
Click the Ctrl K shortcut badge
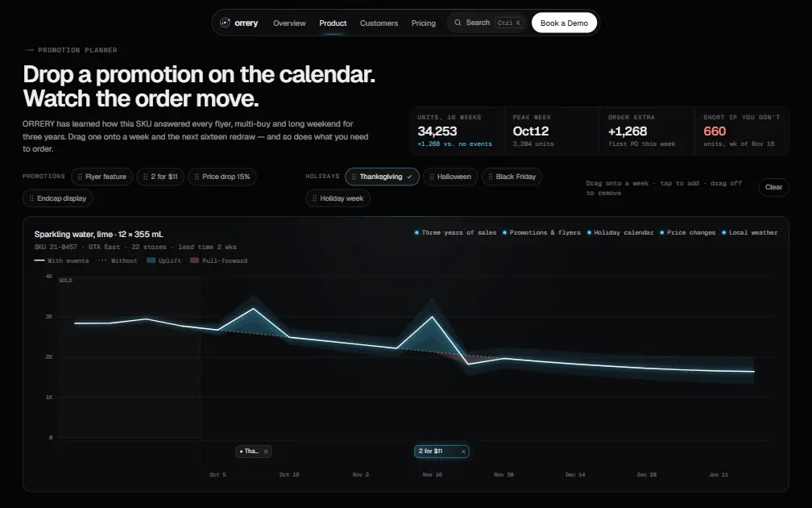(509, 23)
